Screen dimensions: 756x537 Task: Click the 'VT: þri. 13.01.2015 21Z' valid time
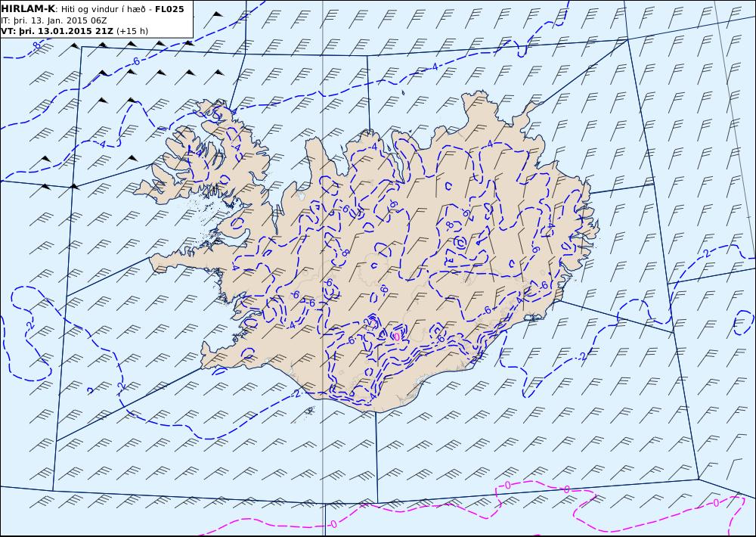coord(57,31)
